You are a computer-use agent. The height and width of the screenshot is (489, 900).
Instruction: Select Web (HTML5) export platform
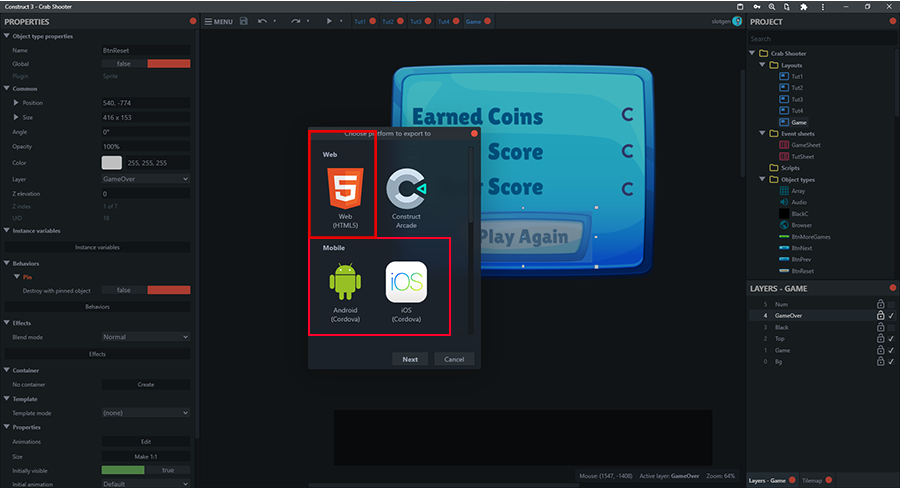point(345,197)
